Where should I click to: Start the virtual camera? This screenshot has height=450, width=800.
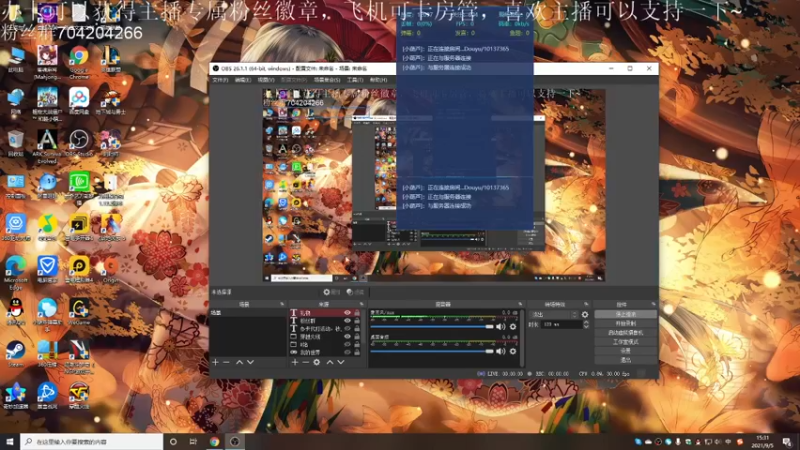tap(626, 333)
